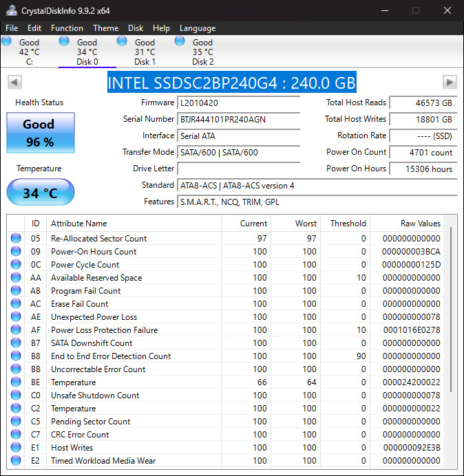
Task: Open the Language menu
Action: point(198,28)
